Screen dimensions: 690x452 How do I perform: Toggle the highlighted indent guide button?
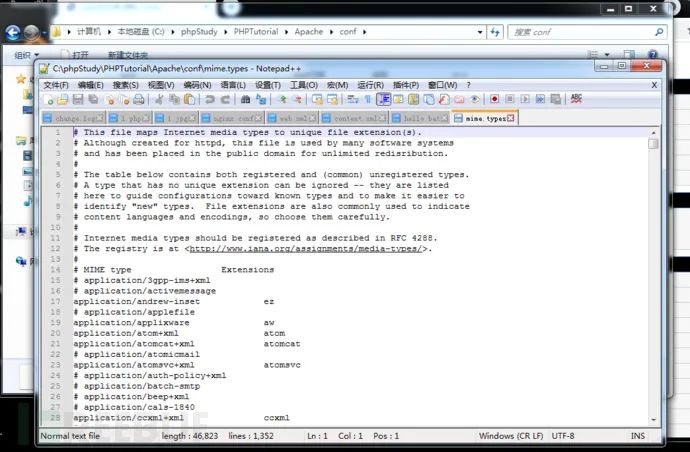(x=383, y=99)
